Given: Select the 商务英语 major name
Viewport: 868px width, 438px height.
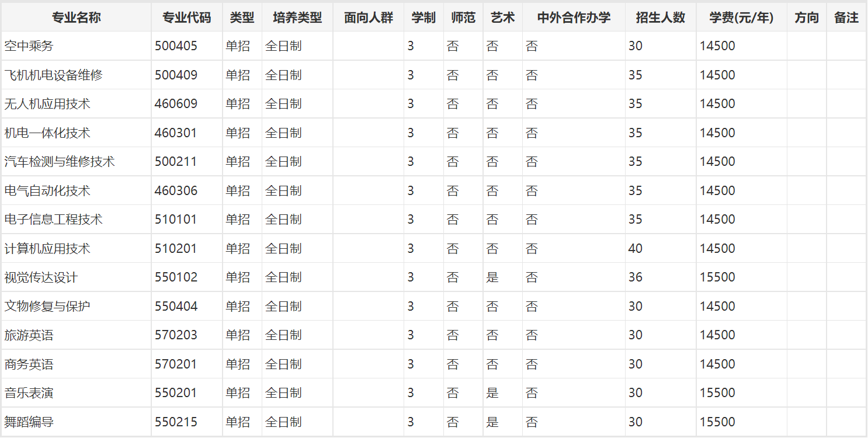Looking at the screenshot, I should tap(29, 364).
